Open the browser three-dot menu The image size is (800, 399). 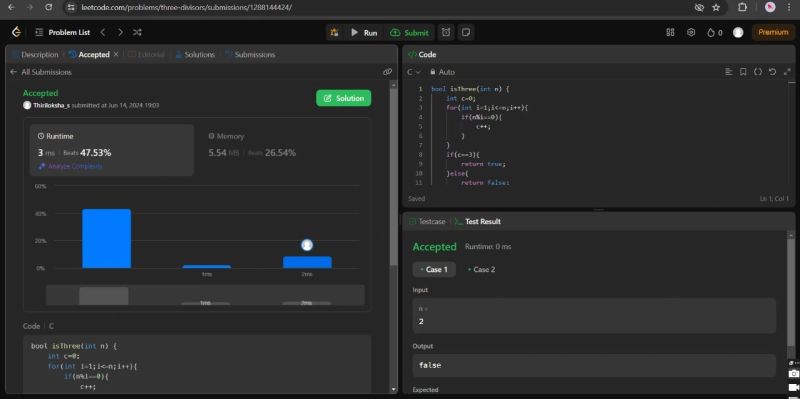(789, 7)
